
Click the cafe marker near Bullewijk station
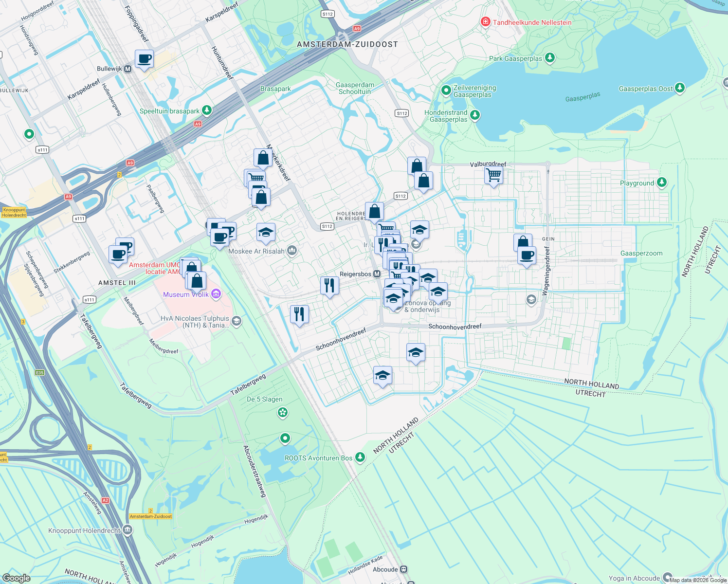tap(144, 59)
